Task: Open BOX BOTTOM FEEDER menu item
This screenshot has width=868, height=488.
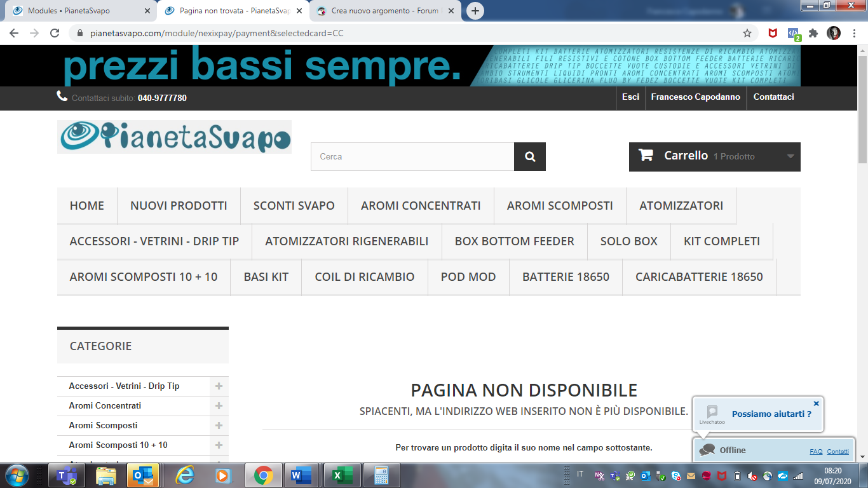Action: click(515, 241)
